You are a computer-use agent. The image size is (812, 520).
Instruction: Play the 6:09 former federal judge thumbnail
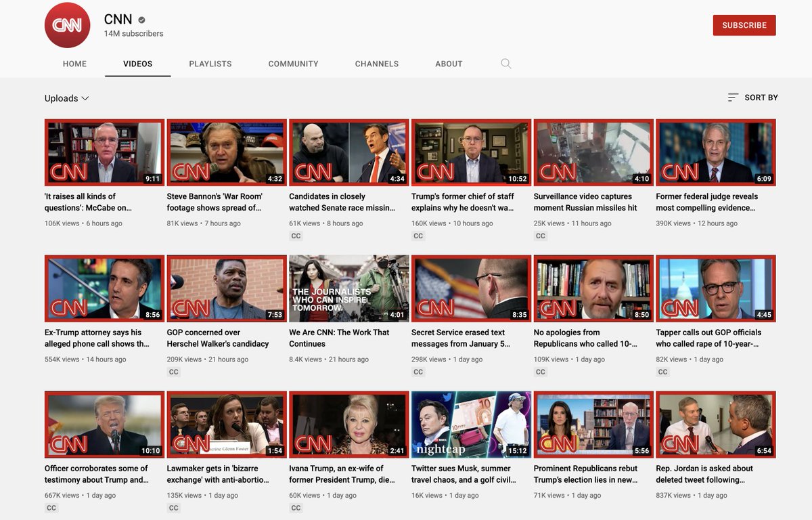pyautogui.click(x=716, y=152)
